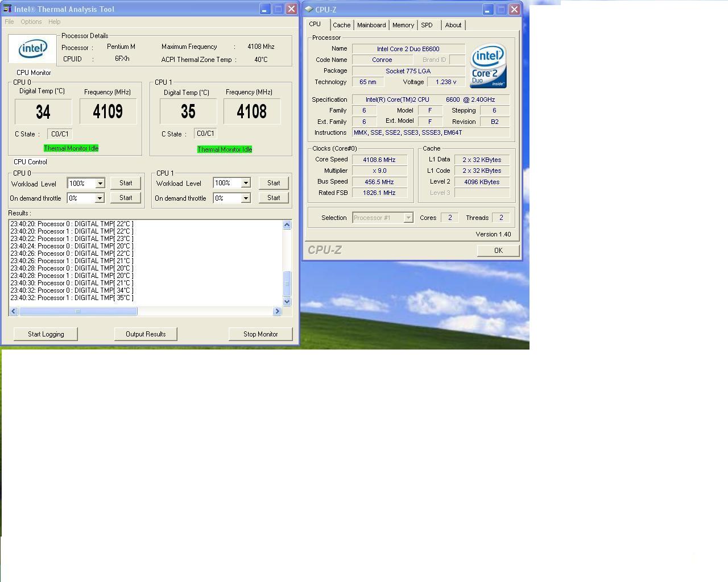This screenshot has height=582, width=728.
Task: Click CPU 1 frequency value 4108
Action: 252,111
